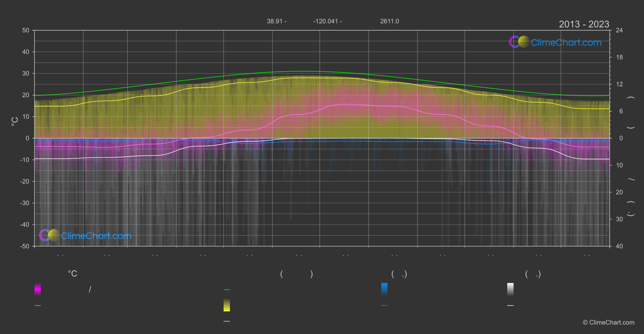
Task: Click the © ClimeChart.com copyright text
Action: [x=608, y=322]
